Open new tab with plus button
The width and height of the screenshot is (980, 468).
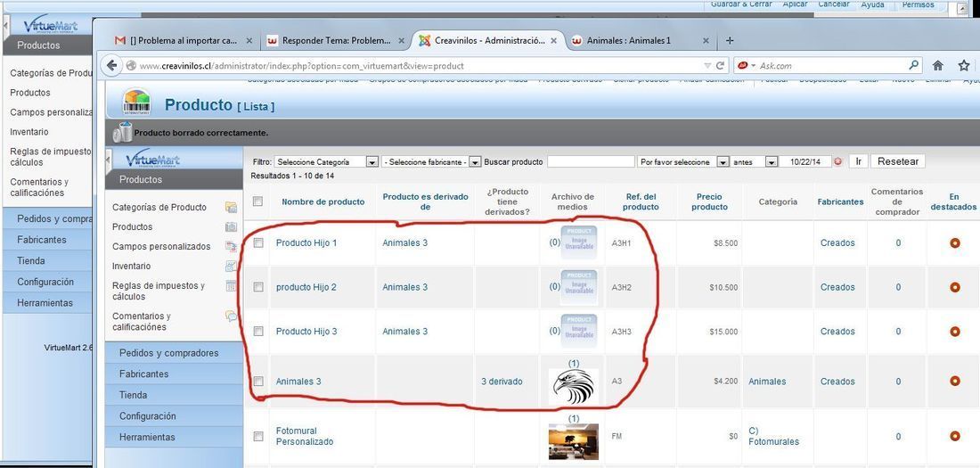pyautogui.click(x=729, y=41)
